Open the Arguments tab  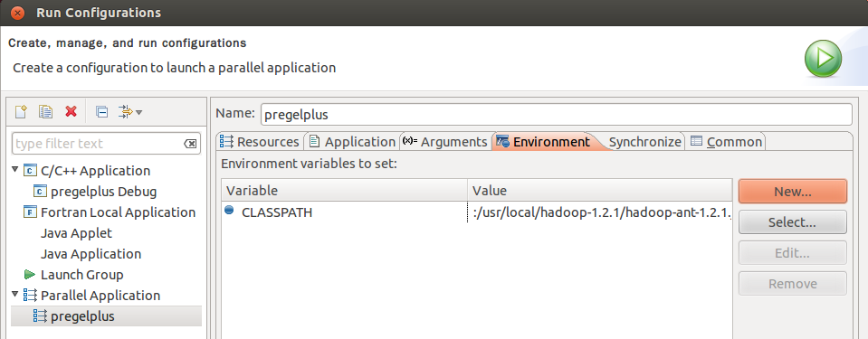point(445,142)
